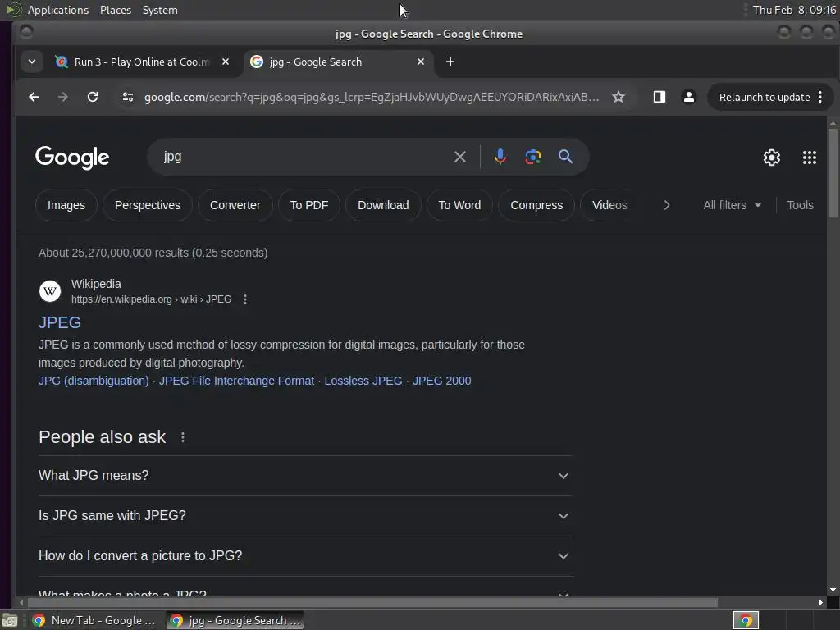Image resolution: width=840 pixels, height=630 pixels.
Task: Go to Google homepage via logo
Action: [x=72, y=157]
